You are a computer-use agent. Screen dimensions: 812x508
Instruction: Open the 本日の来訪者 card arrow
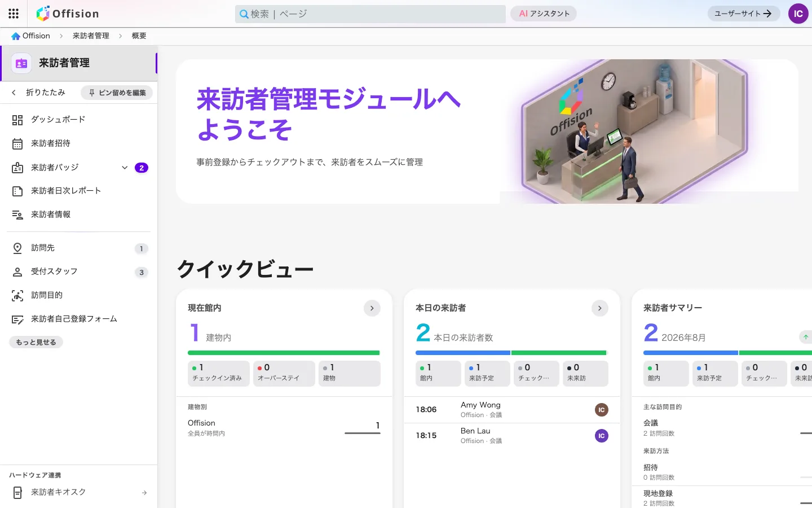[600, 308]
